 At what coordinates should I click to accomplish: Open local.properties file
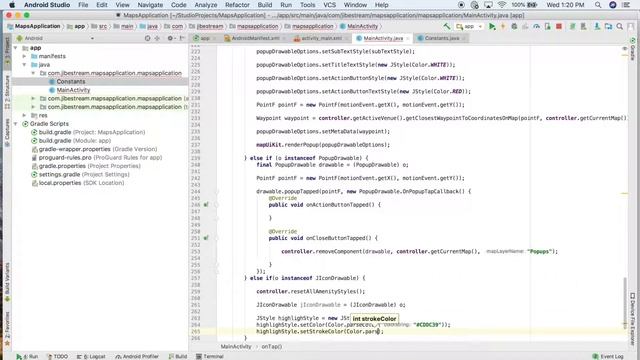click(78, 183)
